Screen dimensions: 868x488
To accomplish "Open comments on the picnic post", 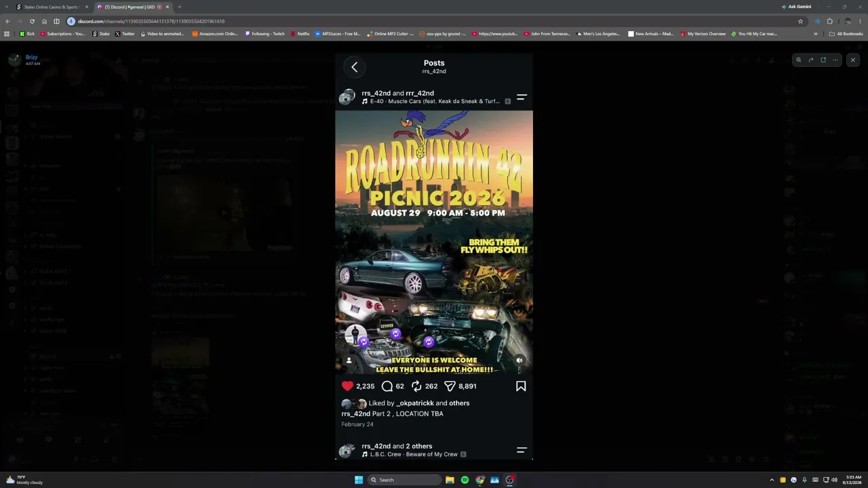I will click(387, 386).
